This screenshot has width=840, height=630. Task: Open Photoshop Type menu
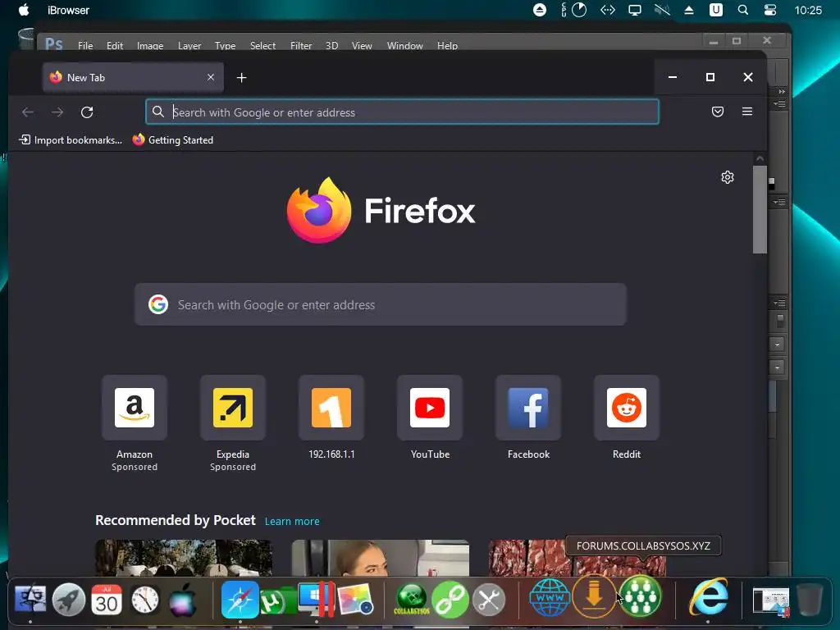click(x=225, y=46)
